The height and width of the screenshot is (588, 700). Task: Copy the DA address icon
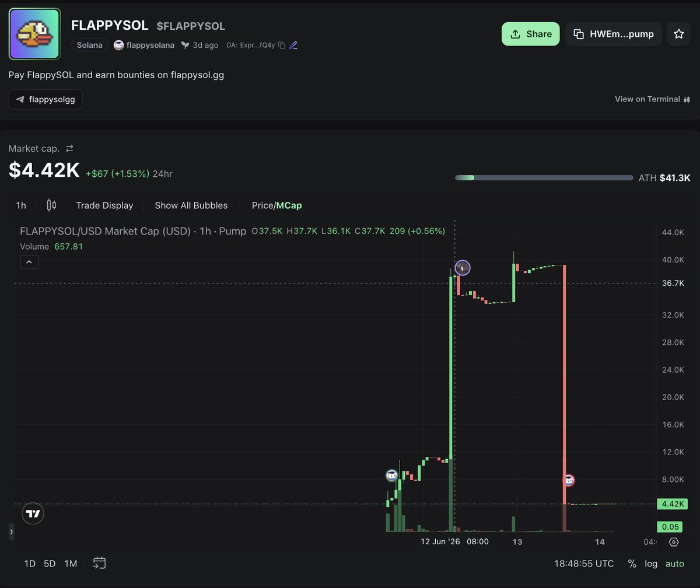282,45
